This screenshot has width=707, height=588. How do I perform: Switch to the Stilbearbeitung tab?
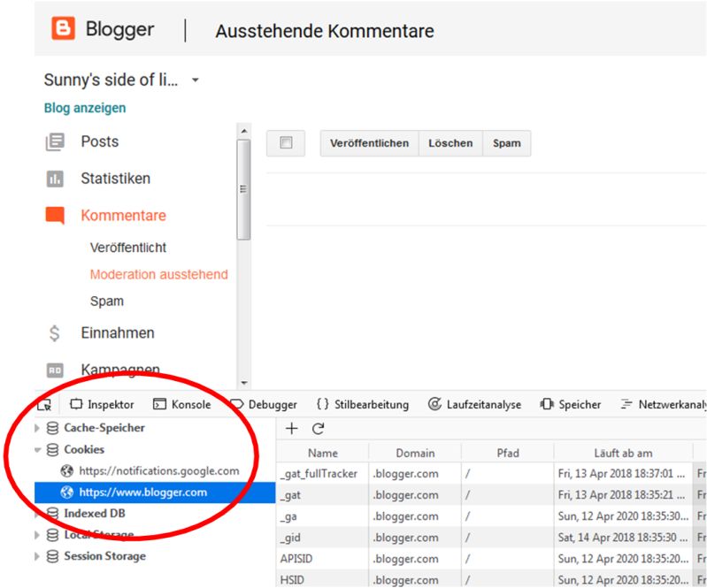363,405
